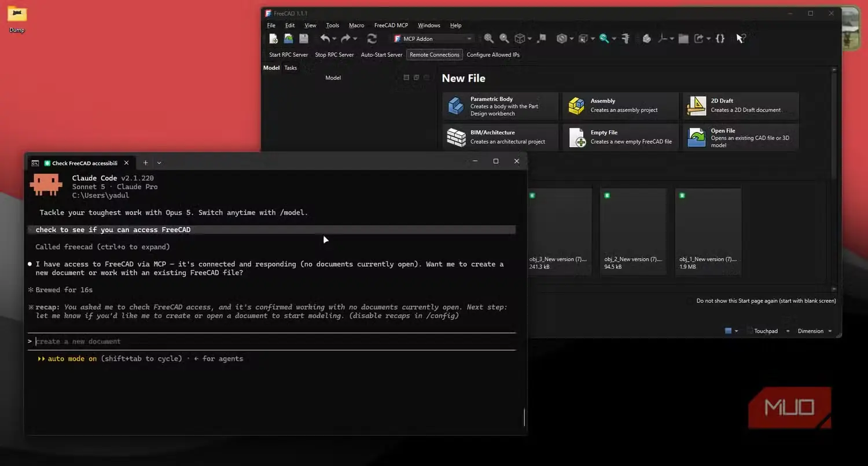Viewport: 868px width, 466px height.
Task: Click 'Called freecad (ctrl+o to expand)' line
Action: click(102, 247)
